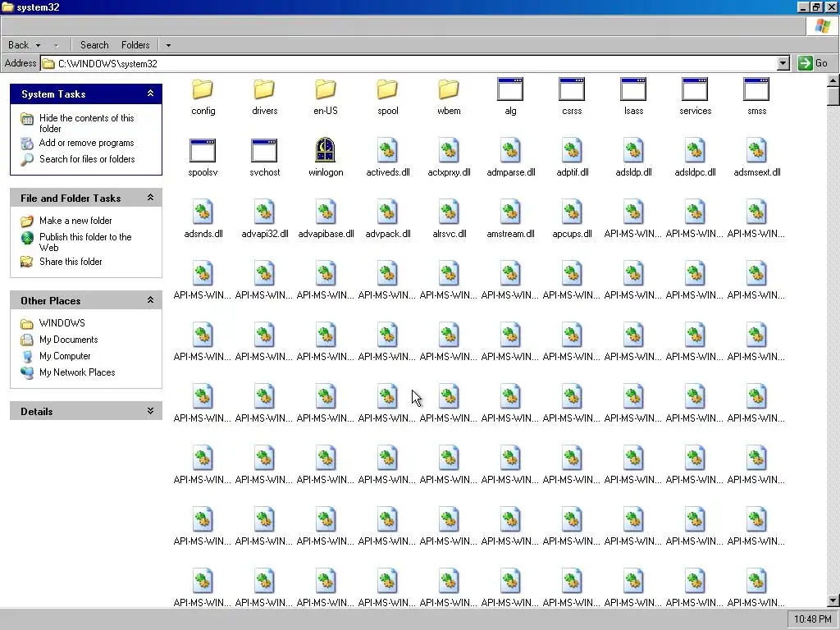Click the address field showing C:\WINDOWS\system32

(x=410, y=63)
